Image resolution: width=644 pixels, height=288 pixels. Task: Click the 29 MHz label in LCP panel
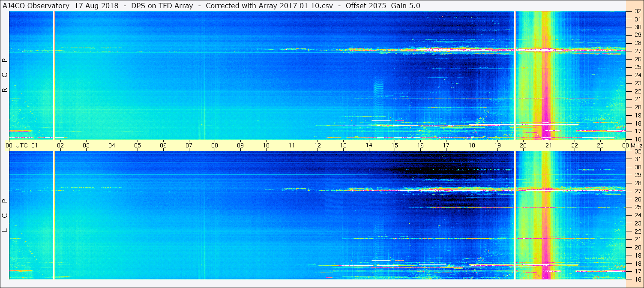[x=638, y=175]
